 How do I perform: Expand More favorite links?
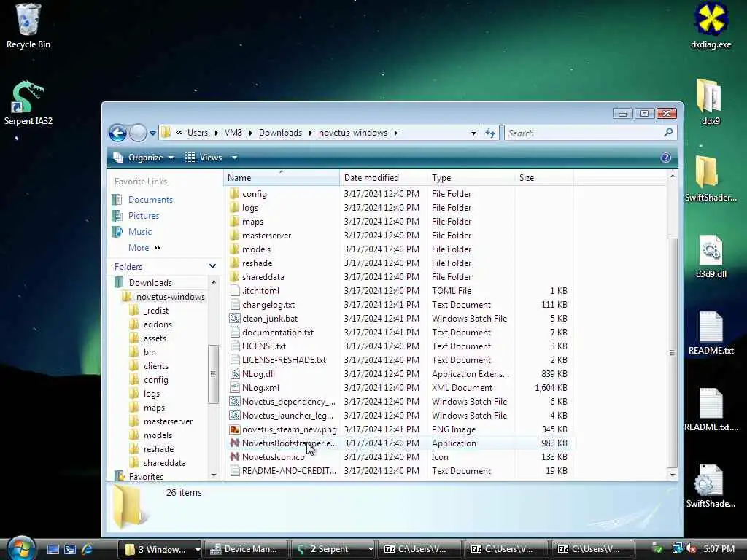tap(144, 248)
